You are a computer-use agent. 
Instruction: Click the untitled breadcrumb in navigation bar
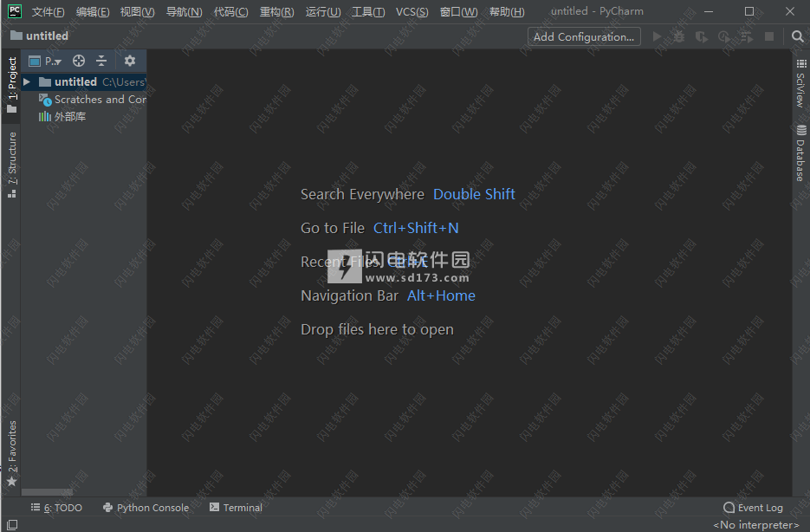39,36
